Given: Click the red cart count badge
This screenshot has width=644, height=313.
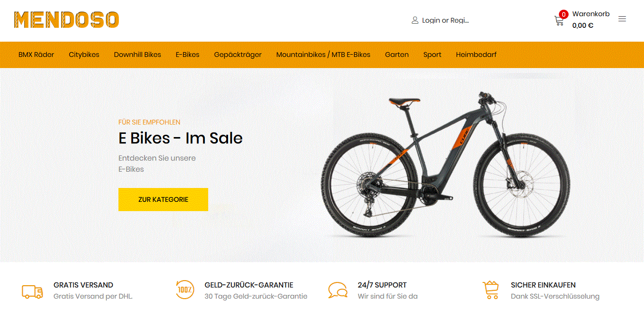Looking at the screenshot, I should tap(563, 14).
